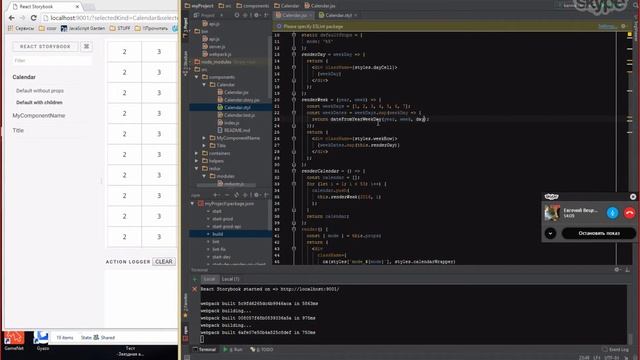This screenshot has height=360, width=640.
Task: Open the JavaScript Garden bookmark
Action: point(83,28)
